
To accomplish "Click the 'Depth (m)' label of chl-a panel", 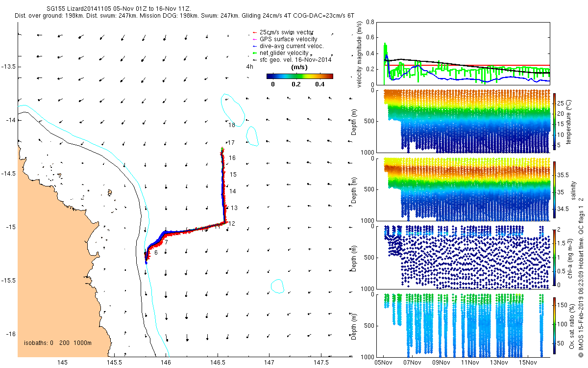I will (354, 257).
